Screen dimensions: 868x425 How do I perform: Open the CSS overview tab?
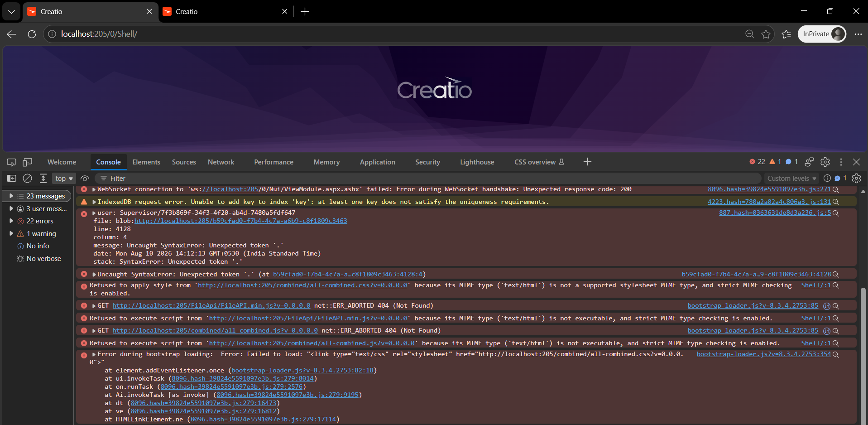coord(539,162)
